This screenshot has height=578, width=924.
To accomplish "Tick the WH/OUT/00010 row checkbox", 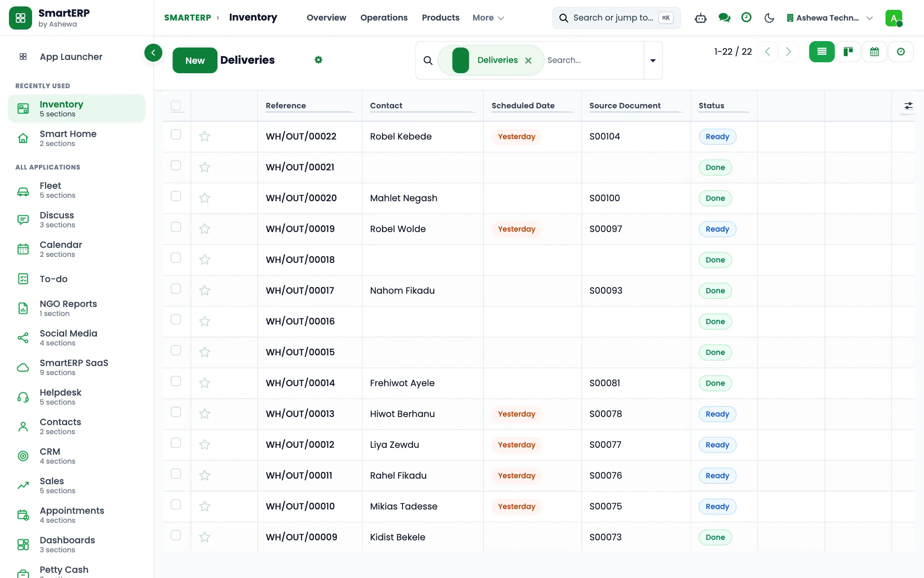I will tap(176, 504).
